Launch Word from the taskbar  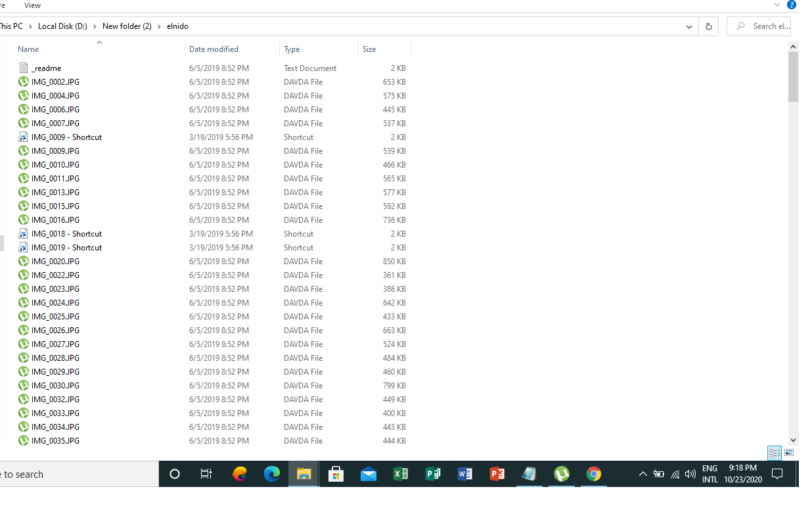(464, 474)
